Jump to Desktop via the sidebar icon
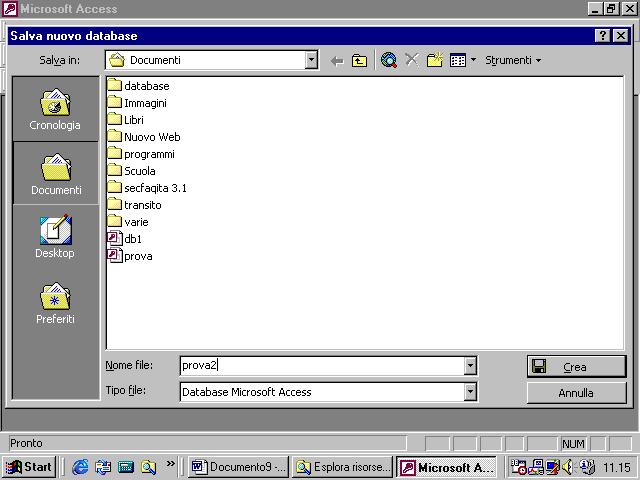The image size is (640, 480). pyautogui.click(x=55, y=237)
